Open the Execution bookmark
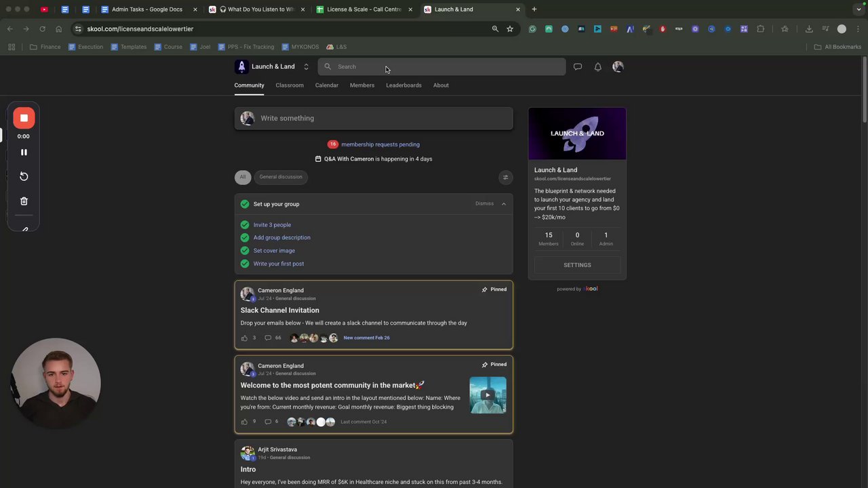Image resolution: width=868 pixels, height=488 pixels. click(x=85, y=47)
